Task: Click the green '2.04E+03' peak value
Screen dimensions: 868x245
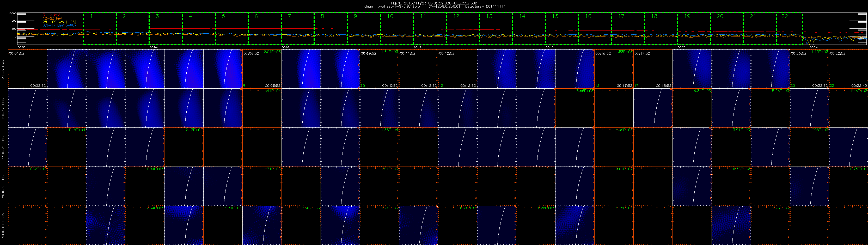Action: (x=272, y=52)
